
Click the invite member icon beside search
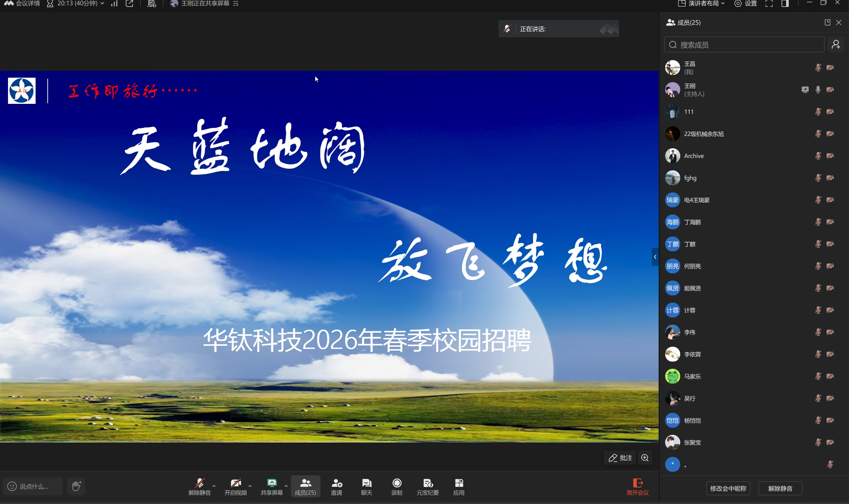[836, 44]
